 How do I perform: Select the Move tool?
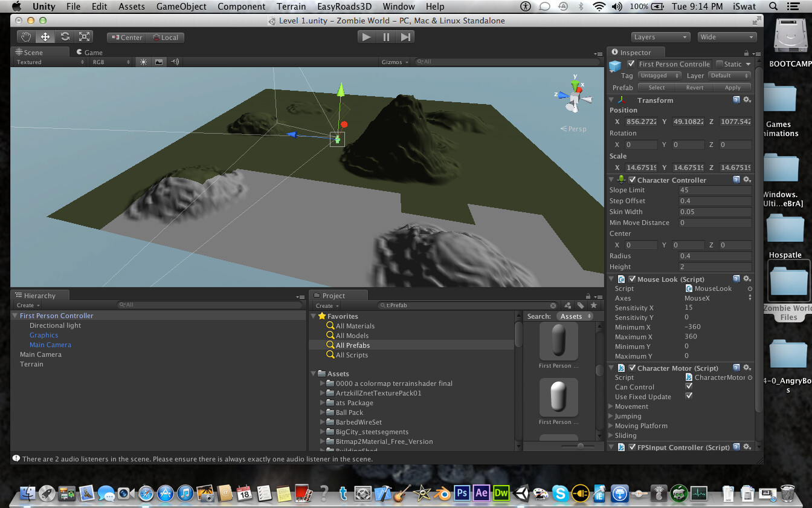(45, 36)
